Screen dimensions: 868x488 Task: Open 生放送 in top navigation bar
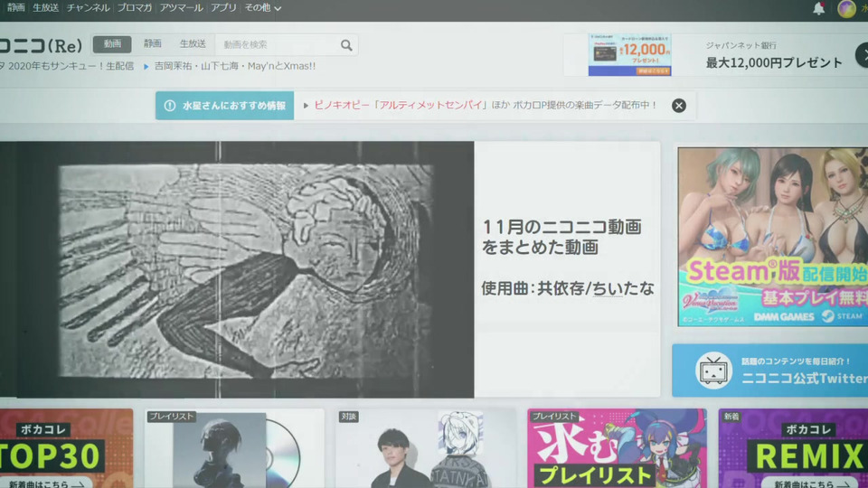[x=45, y=8]
